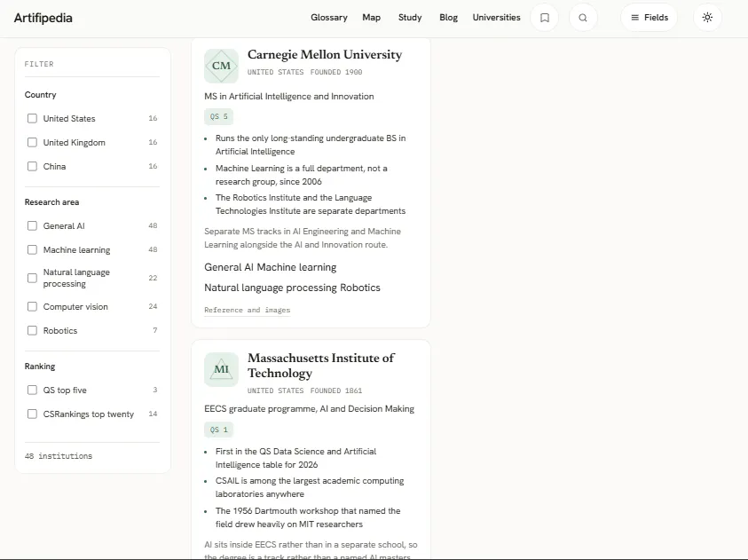
Task: Click the 'Country' filter heading
Action: 40,95
